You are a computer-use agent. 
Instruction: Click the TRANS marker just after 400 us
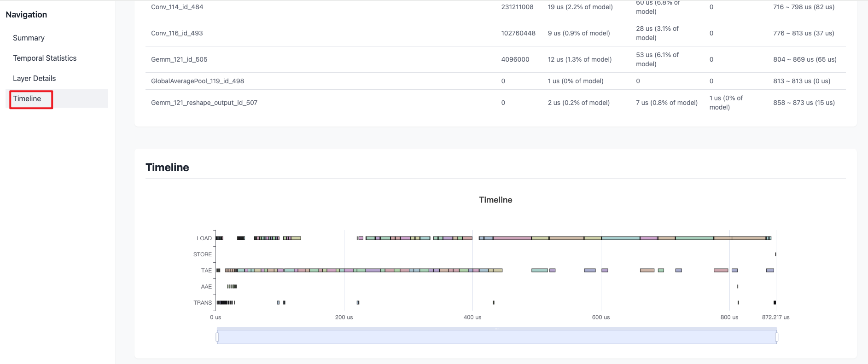[x=494, y=303]
